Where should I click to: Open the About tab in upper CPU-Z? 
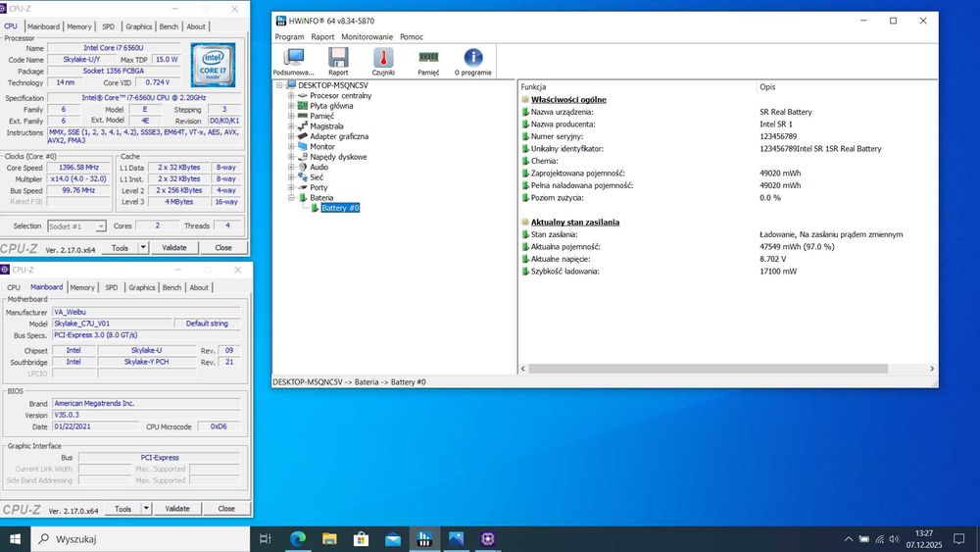pyautogui.click(x=196, y=26)
